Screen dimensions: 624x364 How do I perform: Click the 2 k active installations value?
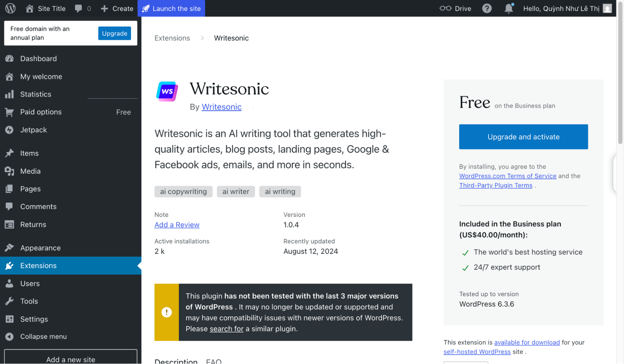click(x=160, y=251)
